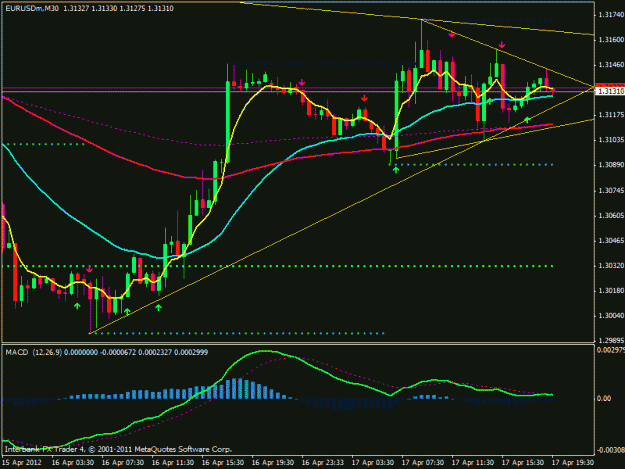The width and height of the screenshot is (625, 469).
Task: Select the 1.30465 price axis label
Action: [x=611, y=241]
